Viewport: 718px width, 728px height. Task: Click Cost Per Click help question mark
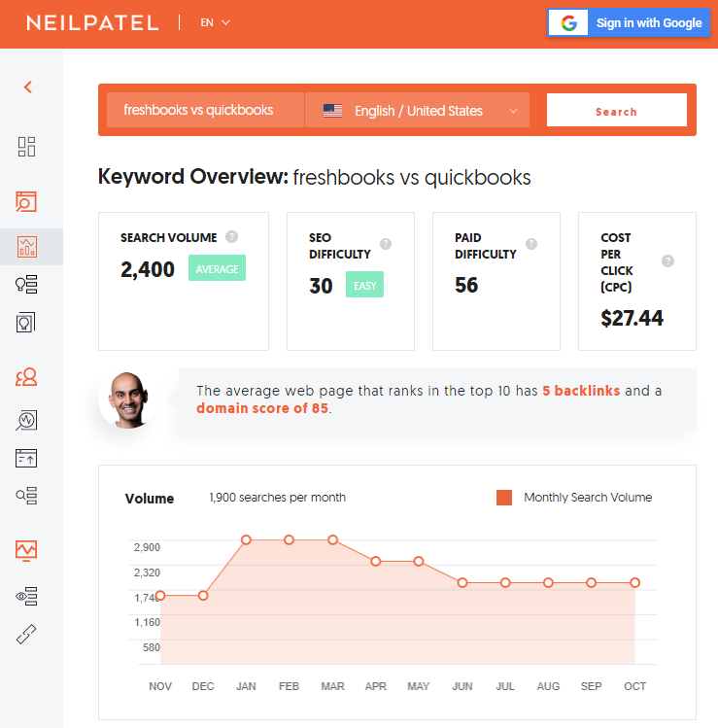pyautogui.click(x=667, y=260)
